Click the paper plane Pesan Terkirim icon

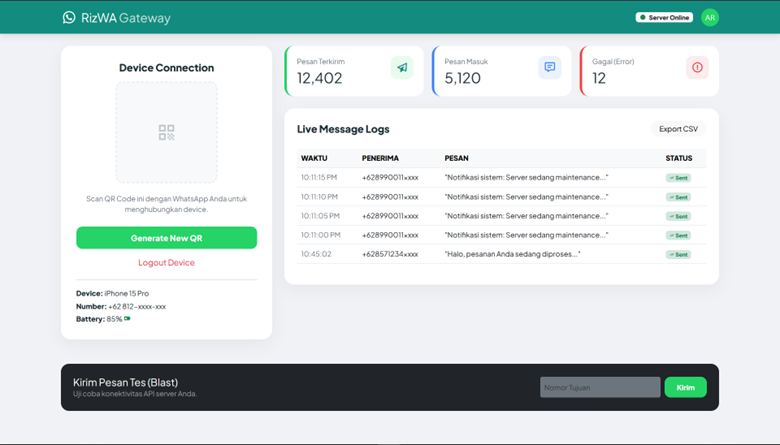point(402,67)
